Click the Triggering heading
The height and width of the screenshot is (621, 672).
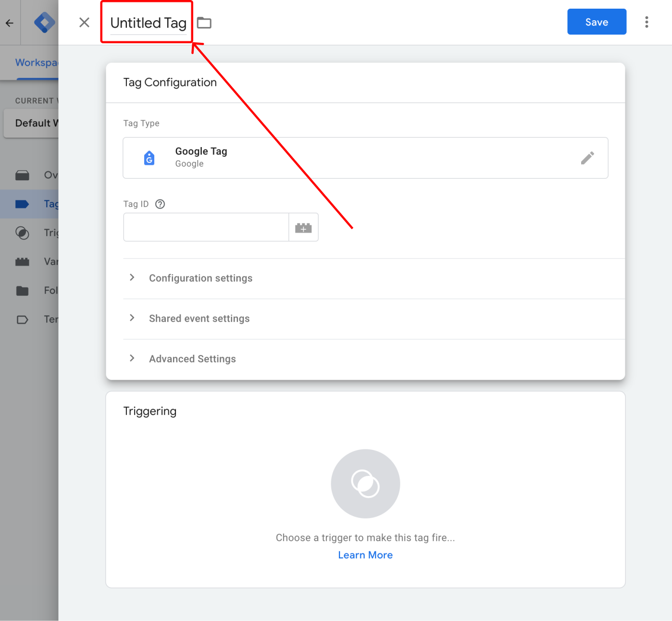(x=150, y=411)
